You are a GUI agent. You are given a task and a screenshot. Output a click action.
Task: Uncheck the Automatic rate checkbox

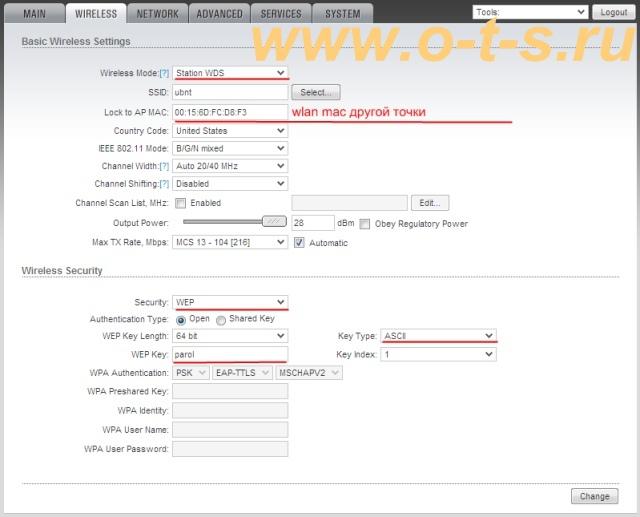[x=299, y=243]
